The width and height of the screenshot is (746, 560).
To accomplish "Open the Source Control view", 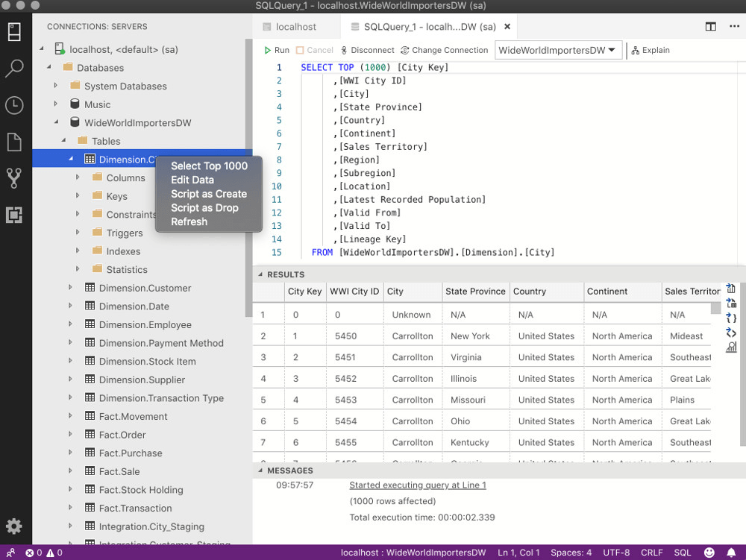I will 14,178.
